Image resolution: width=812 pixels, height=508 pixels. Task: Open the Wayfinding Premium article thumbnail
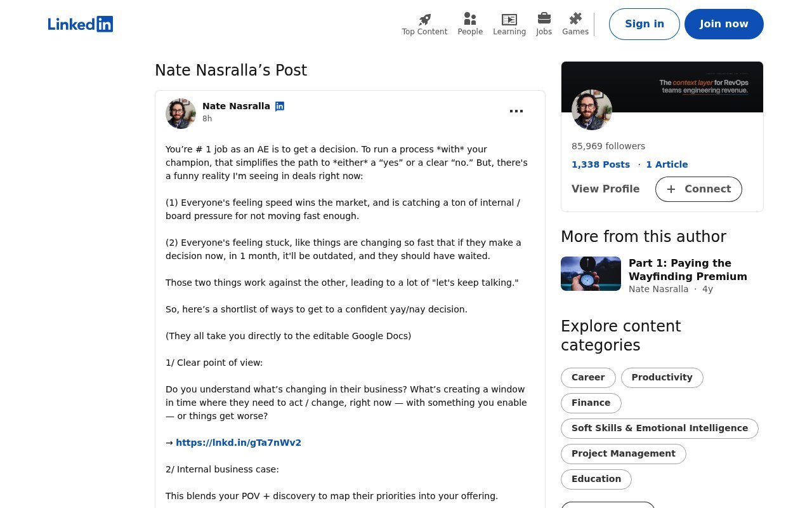pyautogui.click(x=591, y=274)
